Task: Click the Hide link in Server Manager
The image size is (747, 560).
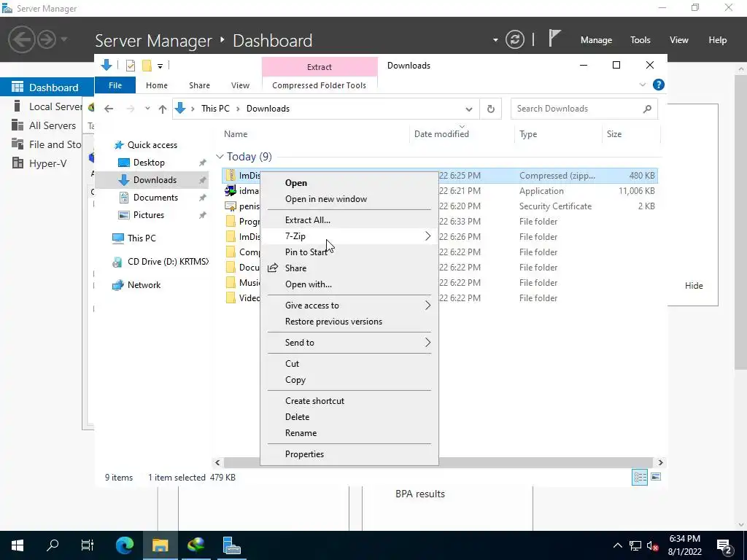Action: (x=694, y=286)
